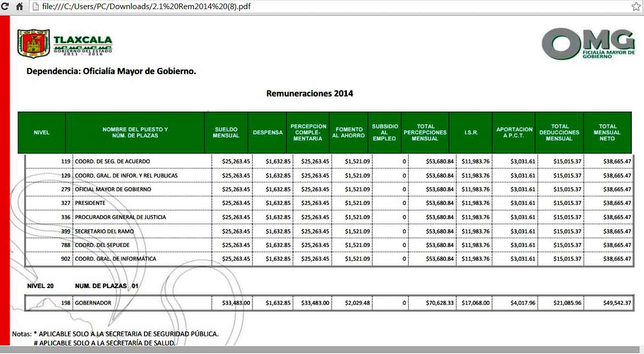The height and width of the screenshot is (354, 644).
Task: Click the Home icon in browser toolbar
Action: pos(19,7)
